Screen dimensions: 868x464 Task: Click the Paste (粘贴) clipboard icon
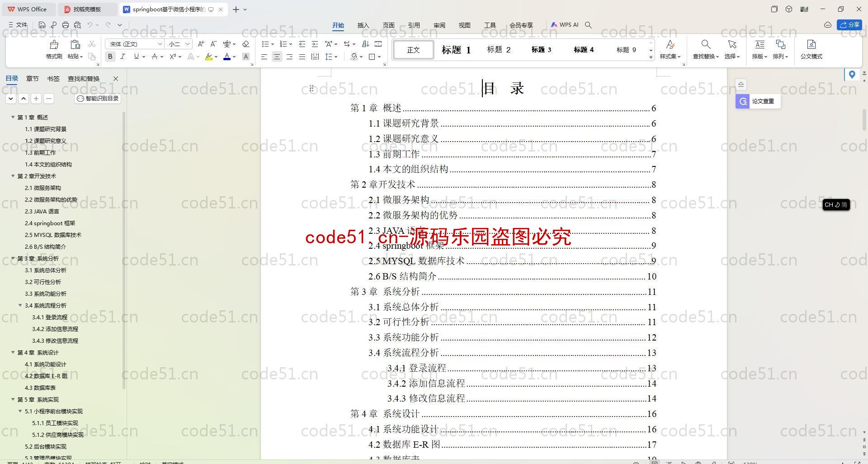(75, 44)
